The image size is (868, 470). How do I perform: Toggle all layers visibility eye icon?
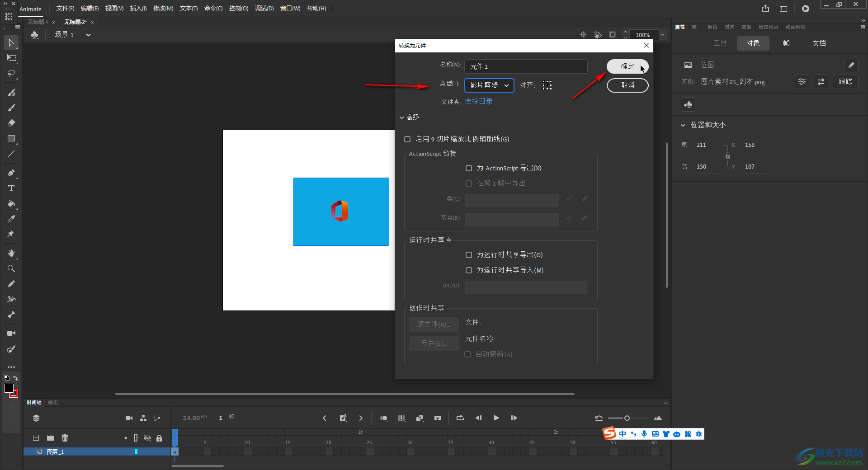[147, 438]
